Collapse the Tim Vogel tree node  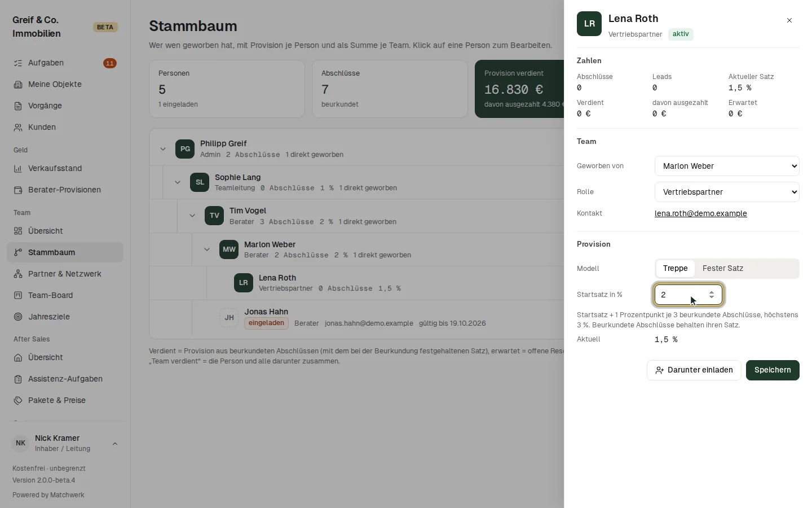[x=192, y=216]
